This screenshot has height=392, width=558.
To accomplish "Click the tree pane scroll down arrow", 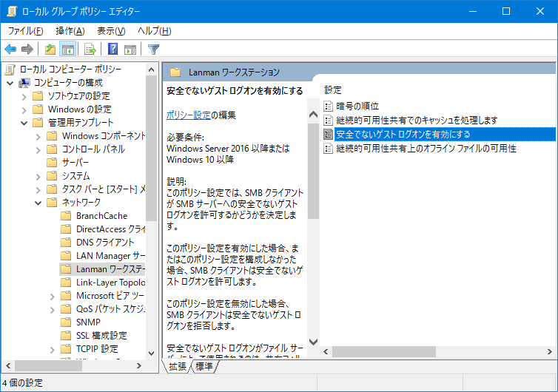I will 151,354.
